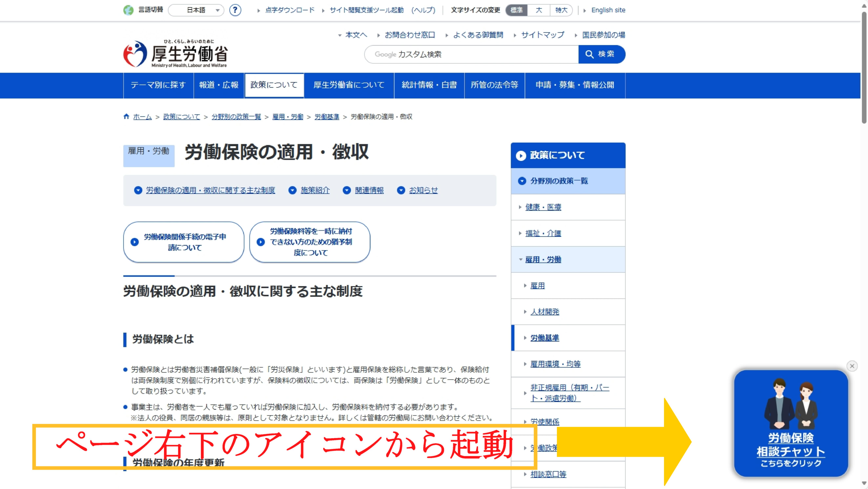
Task: Click the blue search button 検索
Action: point(602,54)
